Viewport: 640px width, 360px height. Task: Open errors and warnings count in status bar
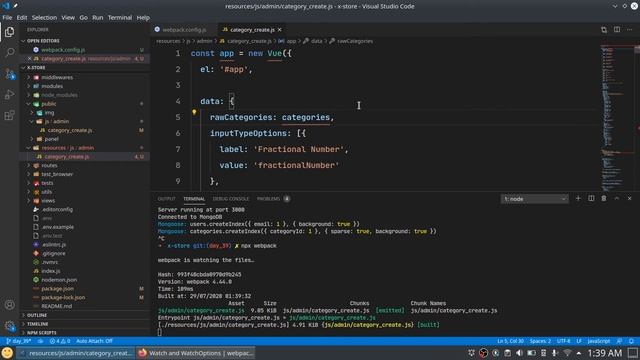click(x=60, y=341)
